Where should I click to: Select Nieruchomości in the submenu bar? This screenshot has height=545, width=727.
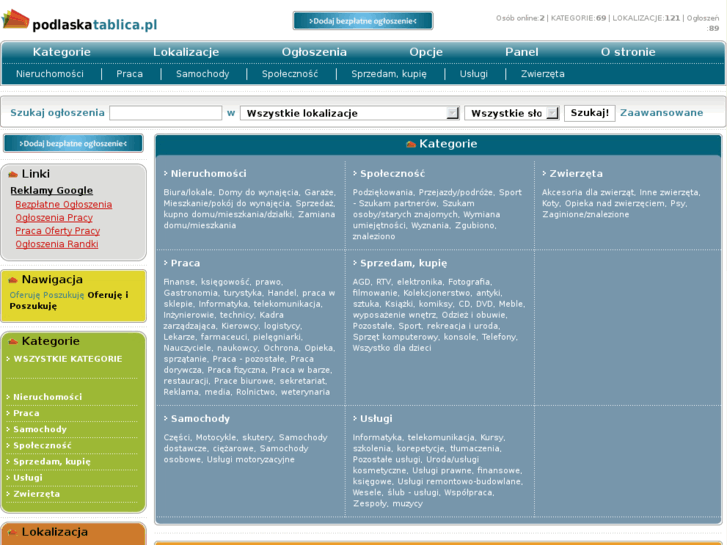[50, 74]
